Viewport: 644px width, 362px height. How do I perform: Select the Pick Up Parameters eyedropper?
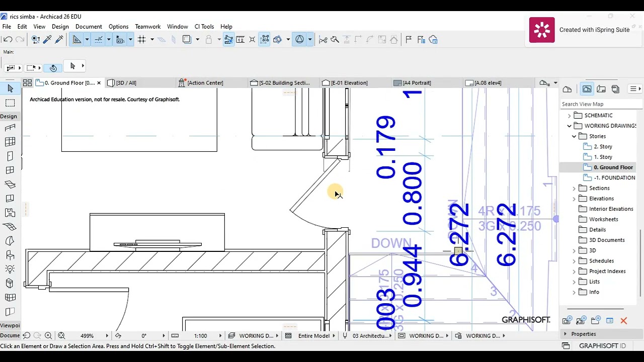tap(47, 40)
